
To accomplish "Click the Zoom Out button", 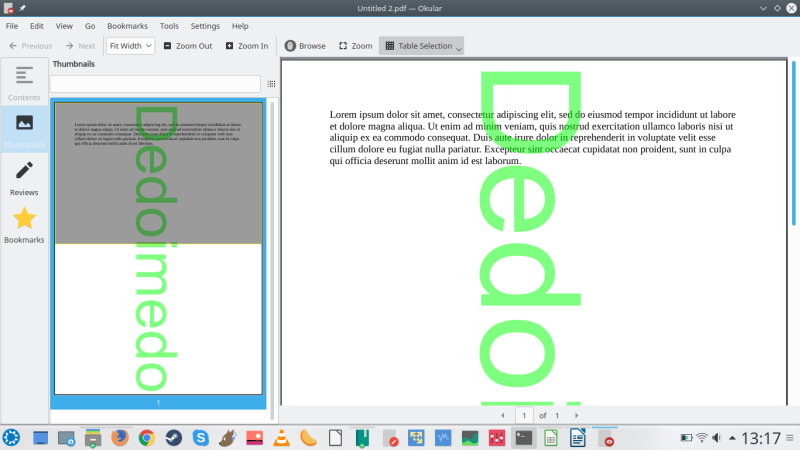I will (188, 46).
